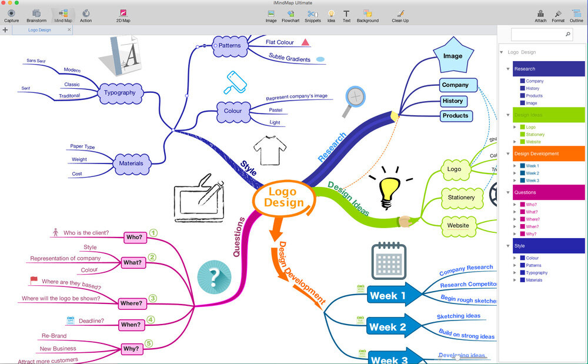Collapse the Research outline section

508,69
